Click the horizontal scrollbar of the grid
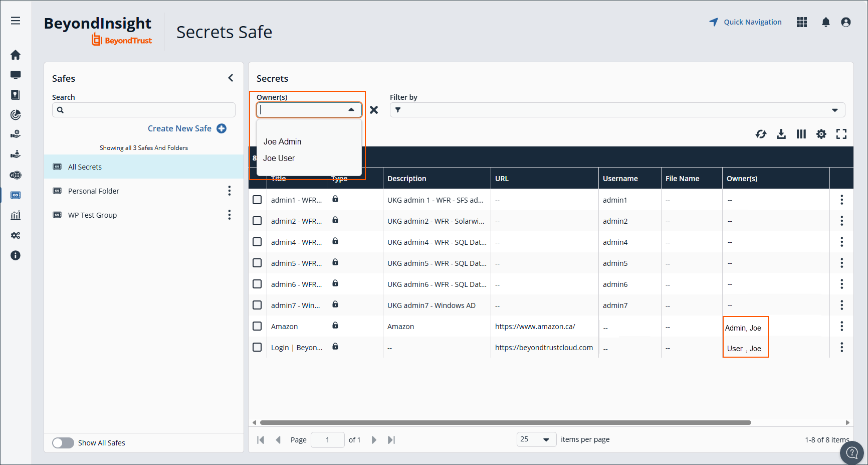The width and height of the screenshot is (868, 465). [505, 422]
